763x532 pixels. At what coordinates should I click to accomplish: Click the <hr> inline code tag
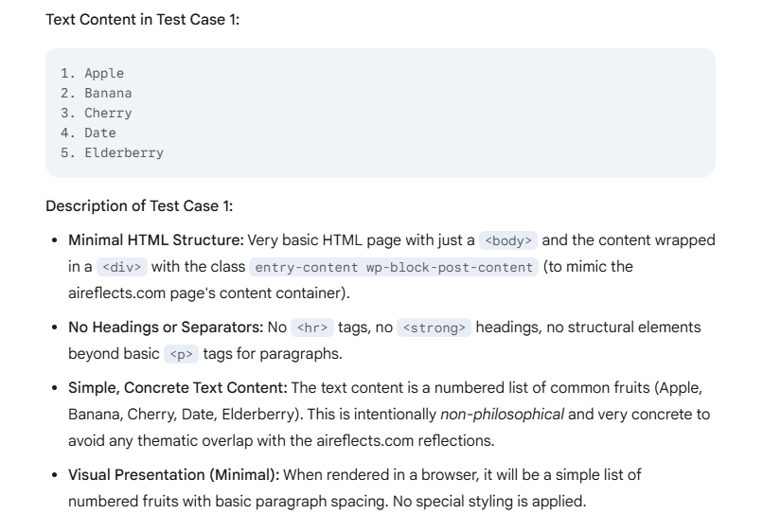[311, 328]
